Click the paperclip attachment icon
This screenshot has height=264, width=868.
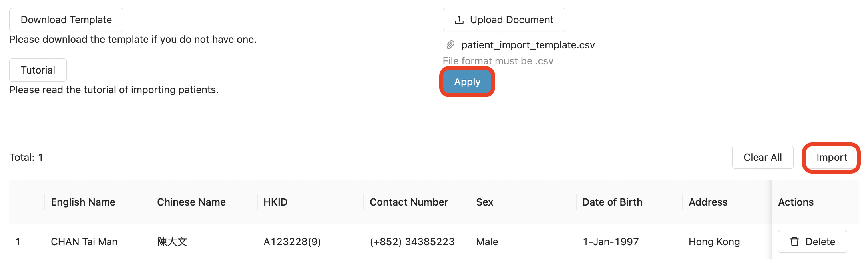(x=450, y=45)
